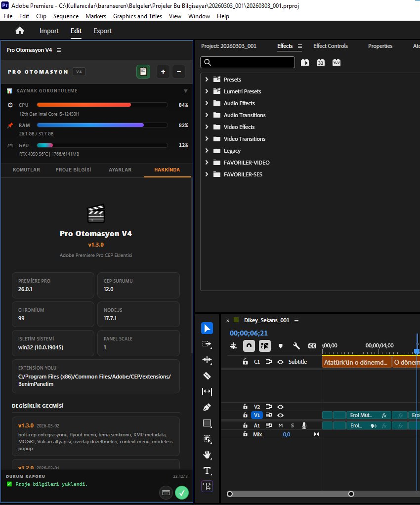Click the YUV Effects filter icon

pos(336,62)
